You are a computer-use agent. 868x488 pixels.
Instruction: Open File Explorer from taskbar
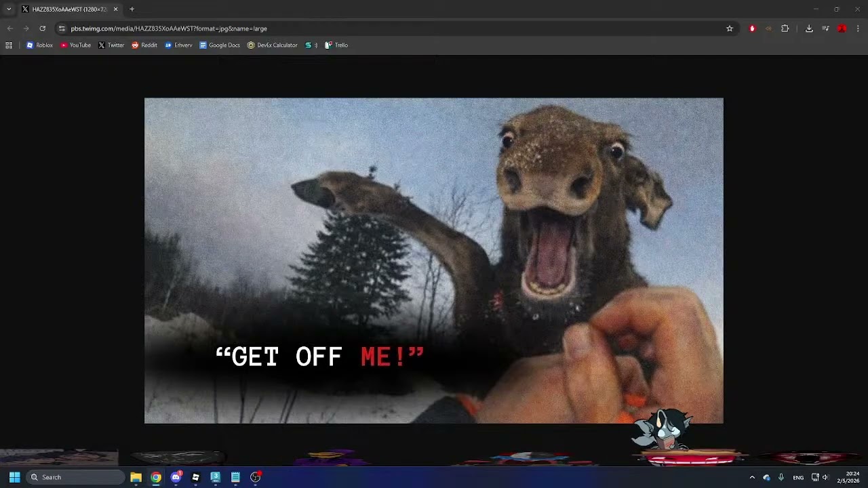pyautogui.click(x=136, y=477)
